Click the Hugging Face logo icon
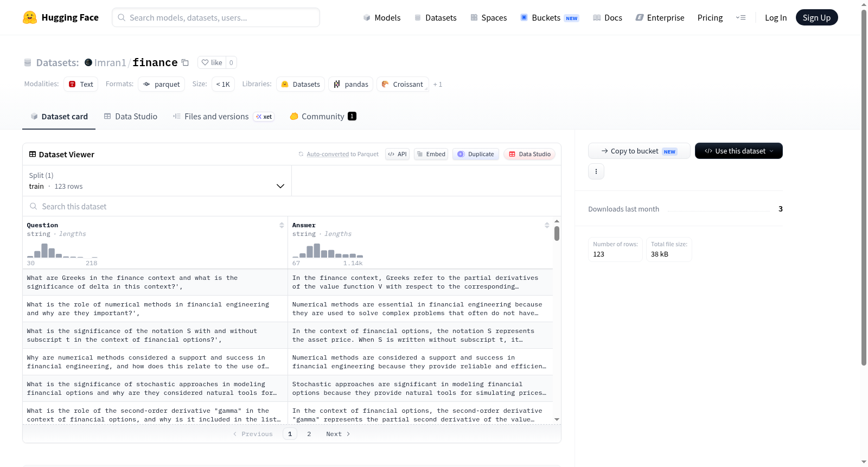This screenshot has height=467, width=868. pyautogui.click(x=30, y=17)
